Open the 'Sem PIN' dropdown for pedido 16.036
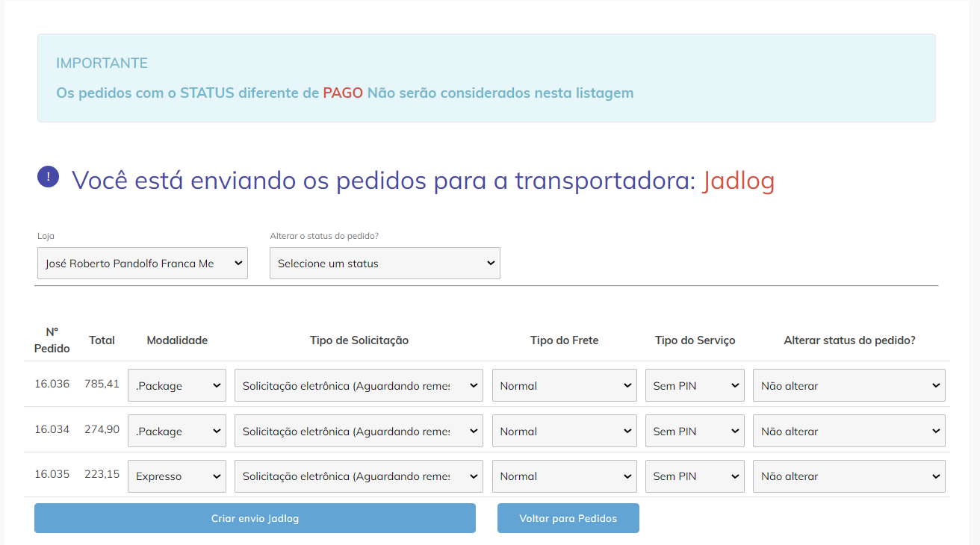The width and height of the screenshot is (980, 545). [x=694, y=384]
